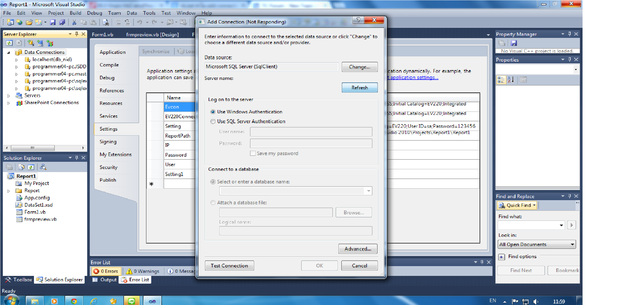Click the Save toolbar icon
This screenshot has width=644, height=305.
click(x=53, y=22)
